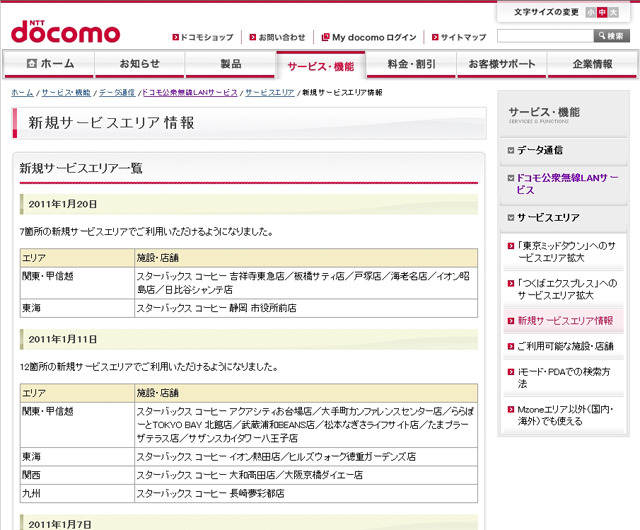Click the 新規サービスエリア一覧 heading
The width and height of the screenshot is (640, 530).
tap(81, 168)
